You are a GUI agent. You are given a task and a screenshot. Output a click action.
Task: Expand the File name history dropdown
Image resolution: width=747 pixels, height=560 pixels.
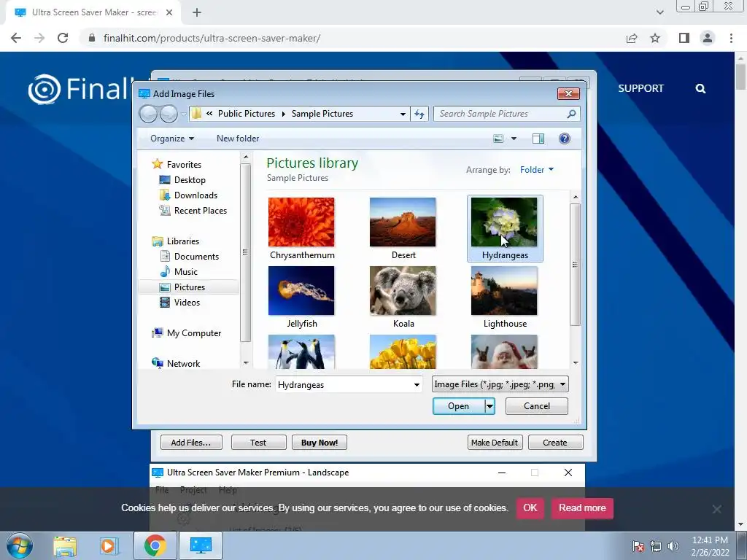[x=417, y=385]
